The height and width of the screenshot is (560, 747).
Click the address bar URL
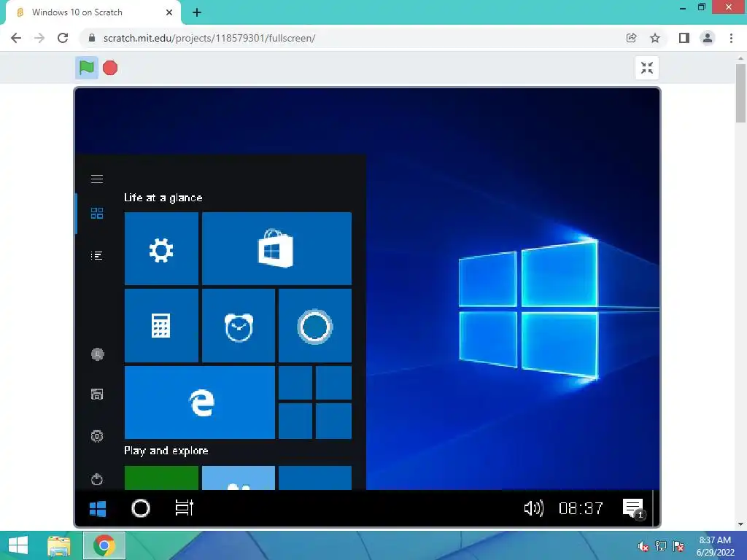[209, 38]
